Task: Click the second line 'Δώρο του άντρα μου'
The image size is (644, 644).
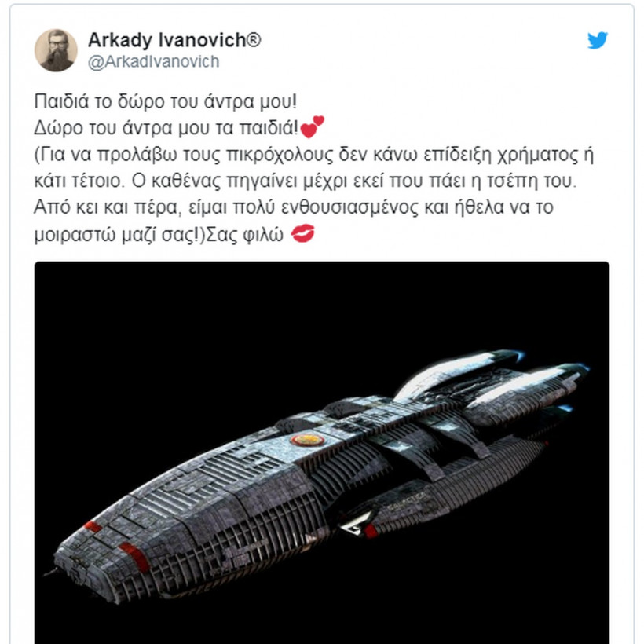Action: (x=166, y=128)
